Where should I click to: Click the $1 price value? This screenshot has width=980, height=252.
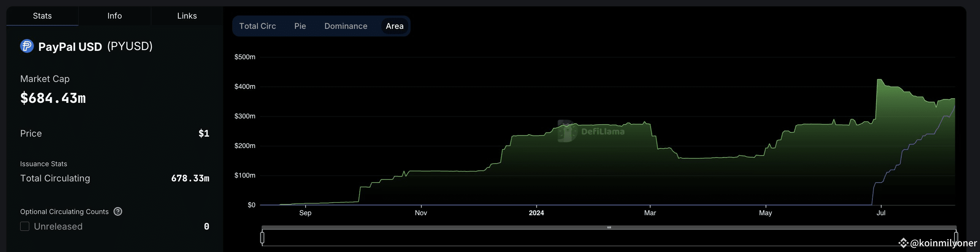point(204,134)
